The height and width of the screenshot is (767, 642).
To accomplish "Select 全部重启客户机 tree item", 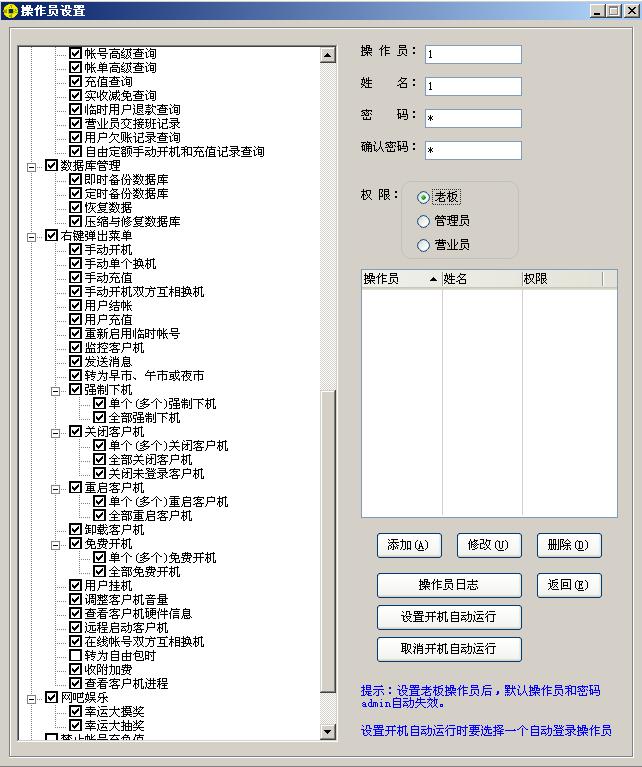I will click(150, 516).
